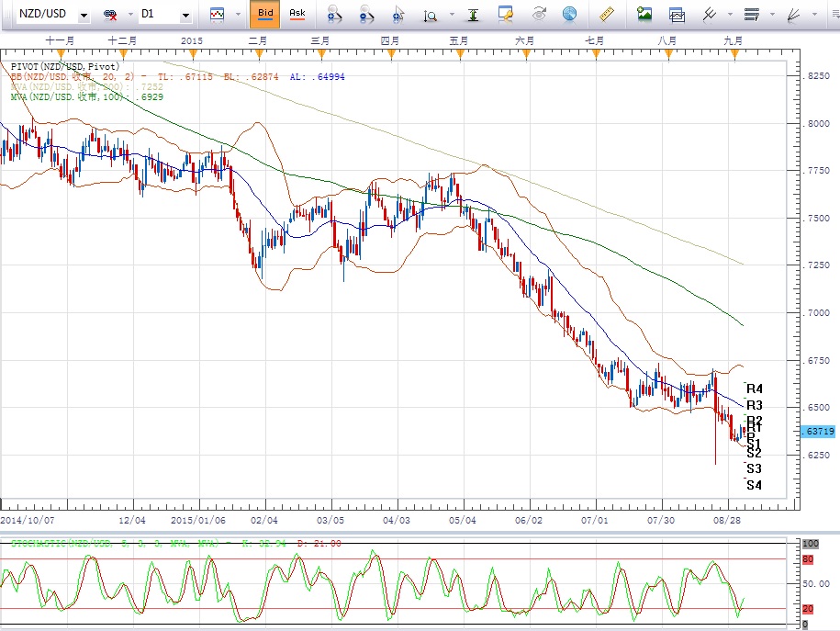The image size is (840, 631).
Task: Click the S3 pivot level label
Action: (x=754, y=468)
